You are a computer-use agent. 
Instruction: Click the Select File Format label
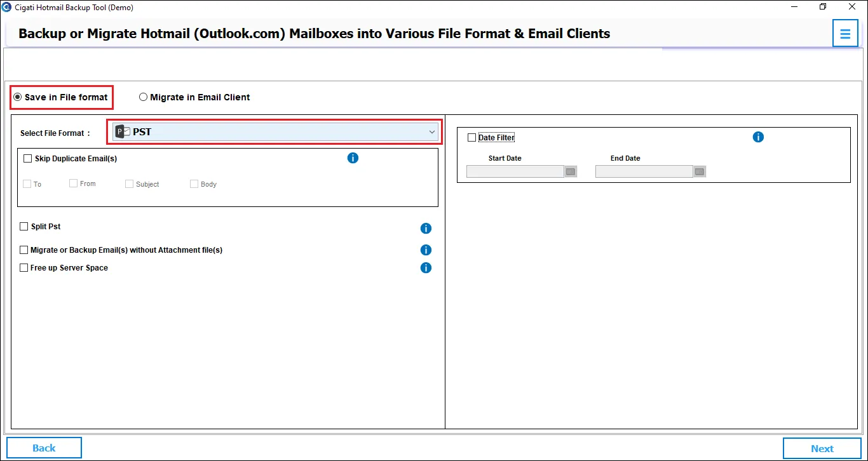click(x=55, y=133)
